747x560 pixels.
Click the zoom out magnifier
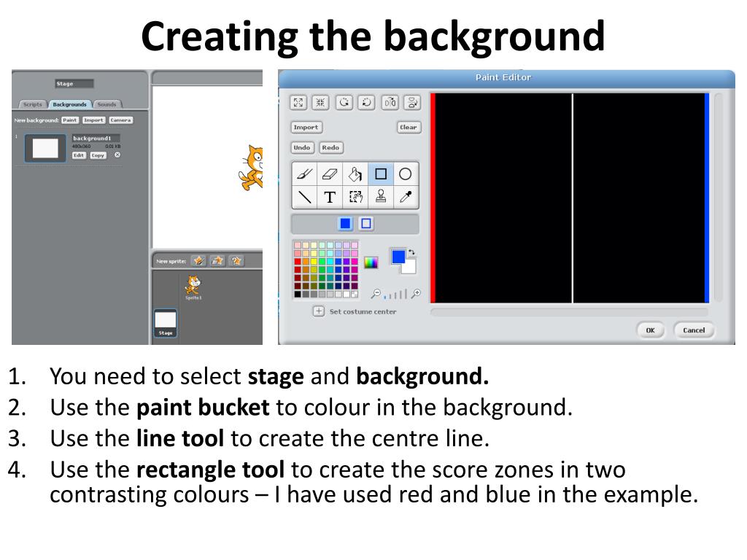376,294
